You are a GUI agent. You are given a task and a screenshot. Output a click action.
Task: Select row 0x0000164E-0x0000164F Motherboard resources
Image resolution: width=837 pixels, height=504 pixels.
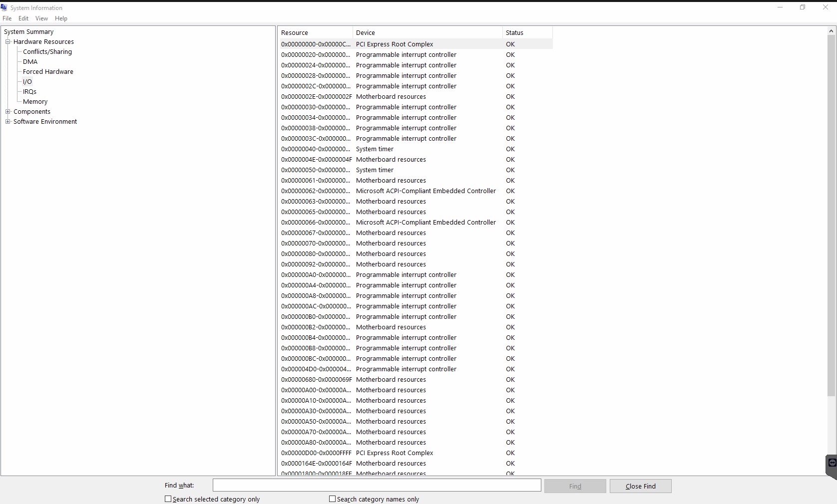click(416, 464)
